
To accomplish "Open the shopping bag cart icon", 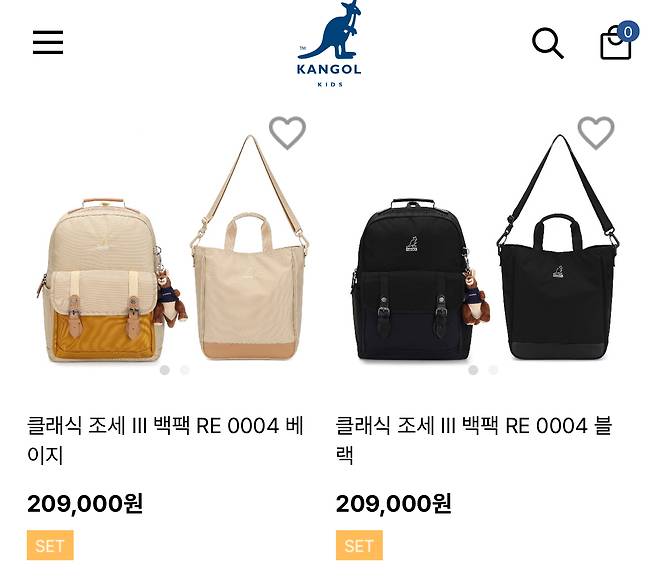I will click(616, 44).
